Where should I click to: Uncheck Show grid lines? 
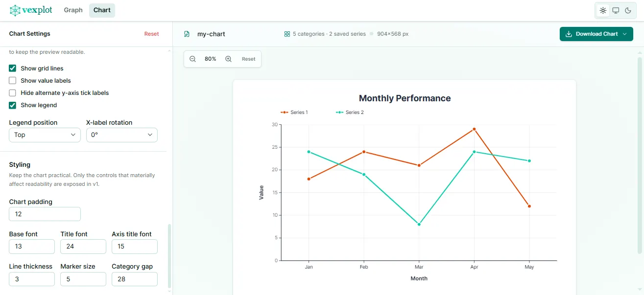tap(12, 68)
